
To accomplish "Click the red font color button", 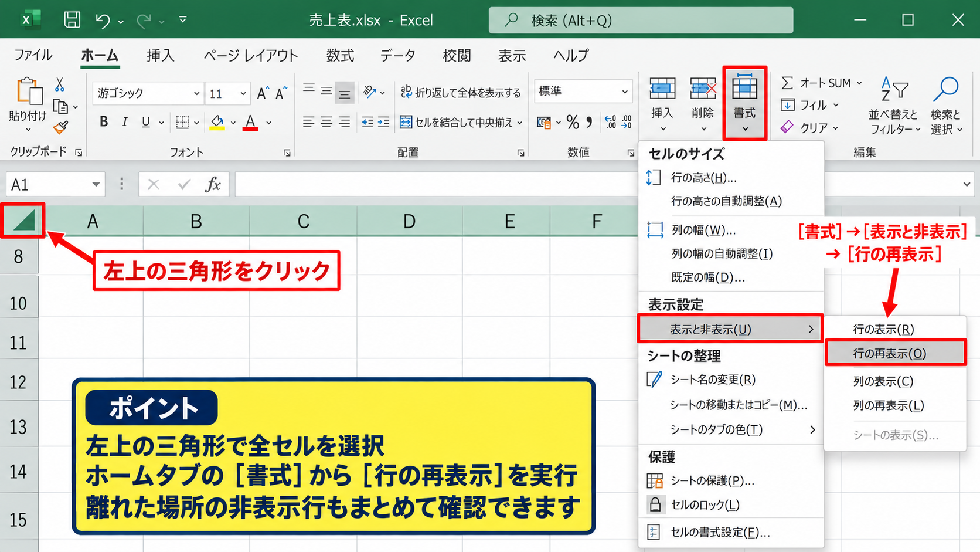I will pyautogui.click(x=250, y=122).
